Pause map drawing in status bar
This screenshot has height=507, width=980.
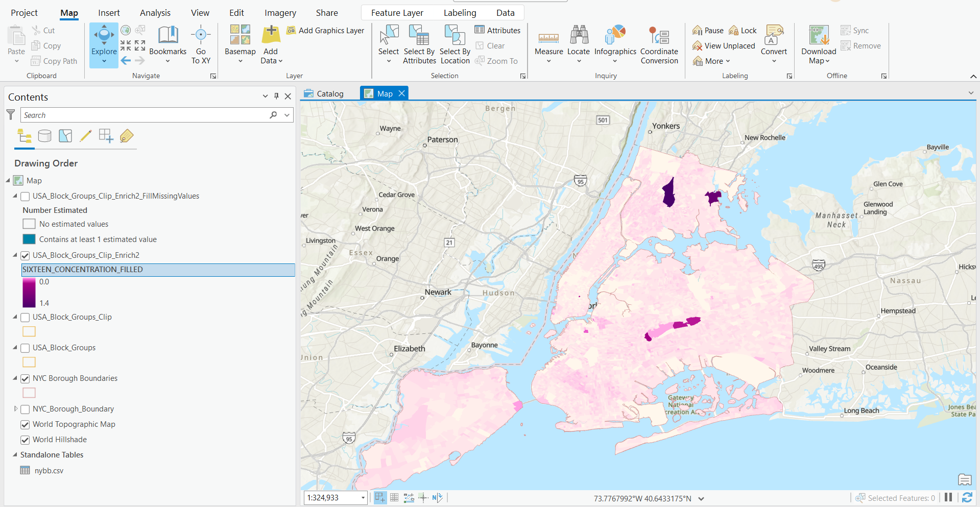(x=948, y=497)
